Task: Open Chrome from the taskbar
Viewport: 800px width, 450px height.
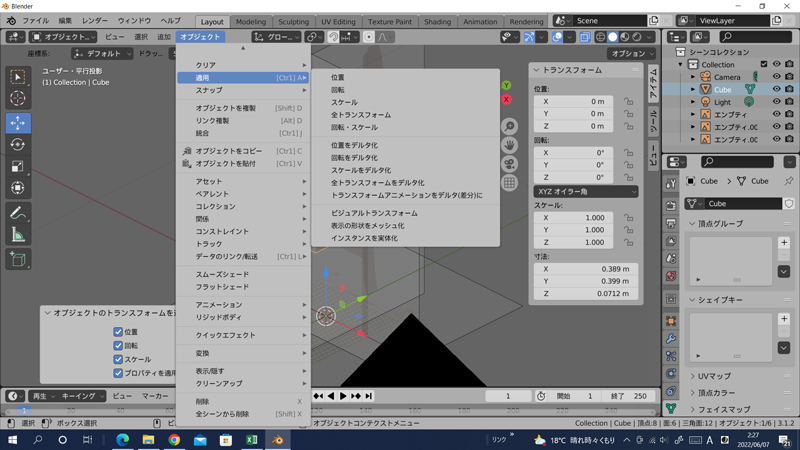Action: pos(174,440)
